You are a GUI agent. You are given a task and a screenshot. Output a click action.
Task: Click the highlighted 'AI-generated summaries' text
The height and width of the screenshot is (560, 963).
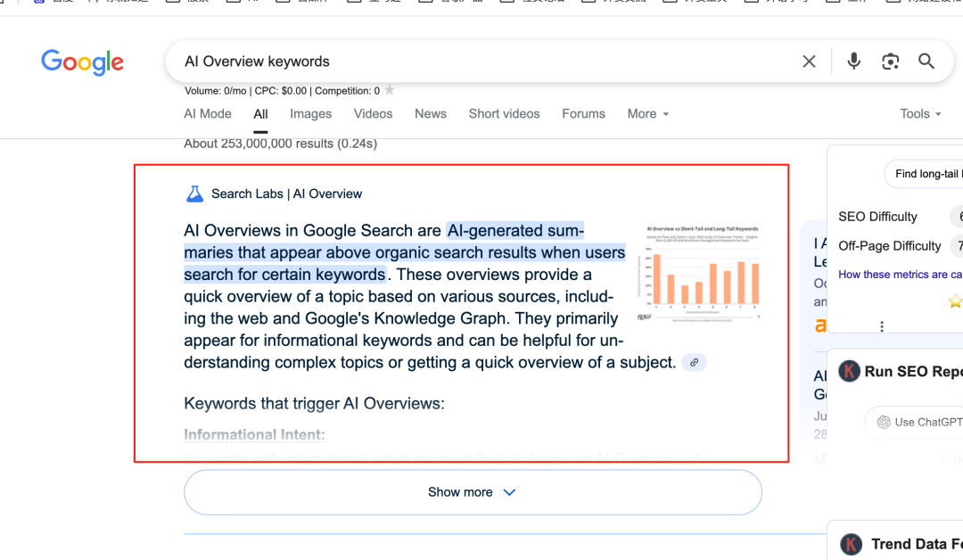pyautogui.click(x=404, y=252)
